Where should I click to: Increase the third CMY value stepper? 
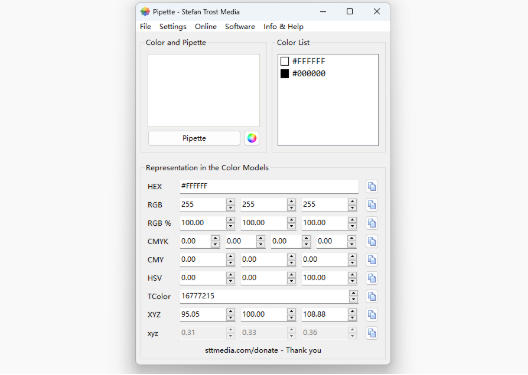coord(352,257)
